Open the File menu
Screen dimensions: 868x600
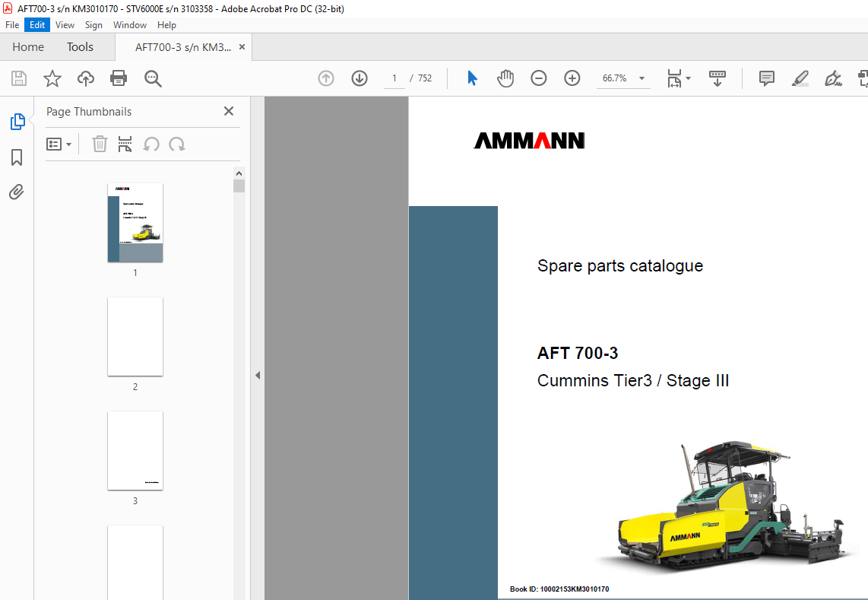[12, 25]
